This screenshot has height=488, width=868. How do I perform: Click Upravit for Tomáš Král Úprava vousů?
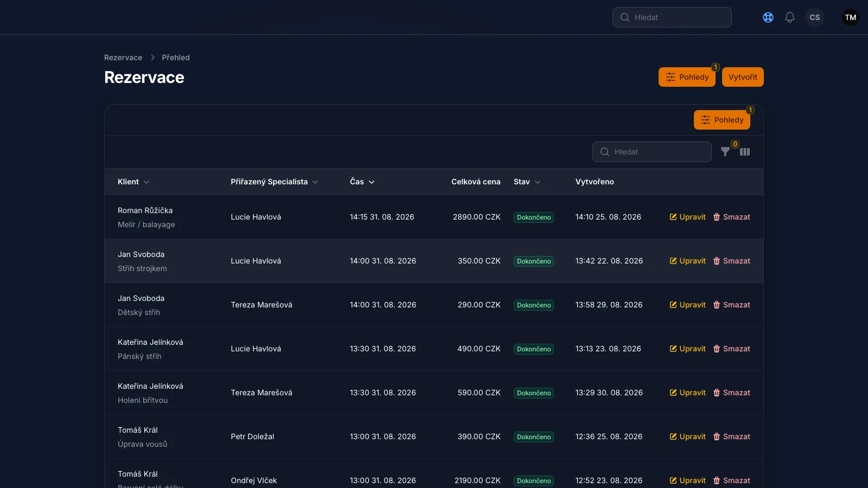click(x=688, y=436)
